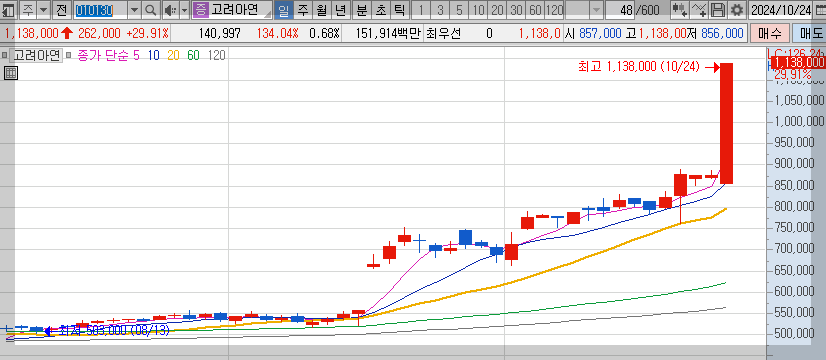This screenshot has height=360, width=826.
Task: Toggle the left panel icon at toolbar start
Action: [x=8, y=9]
